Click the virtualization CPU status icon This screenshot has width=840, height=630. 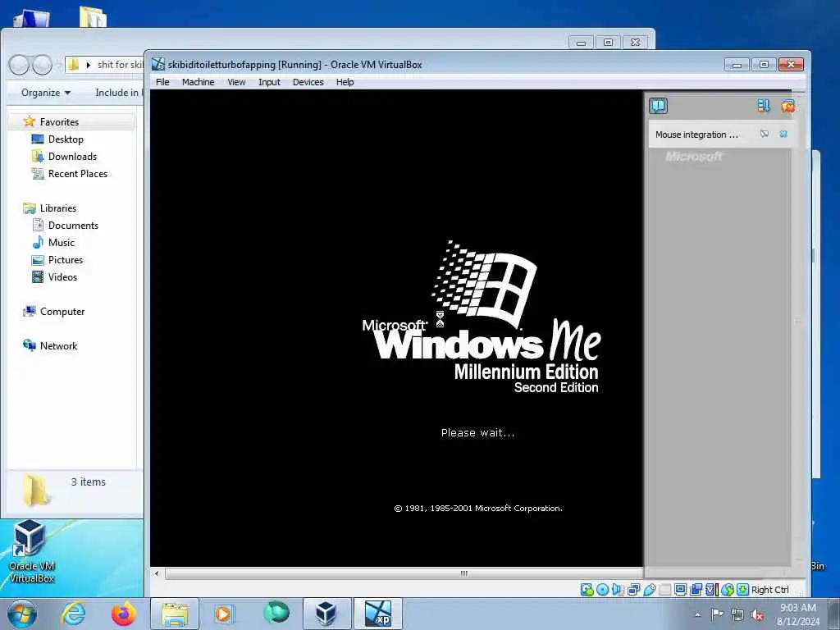tap(711, 590)
